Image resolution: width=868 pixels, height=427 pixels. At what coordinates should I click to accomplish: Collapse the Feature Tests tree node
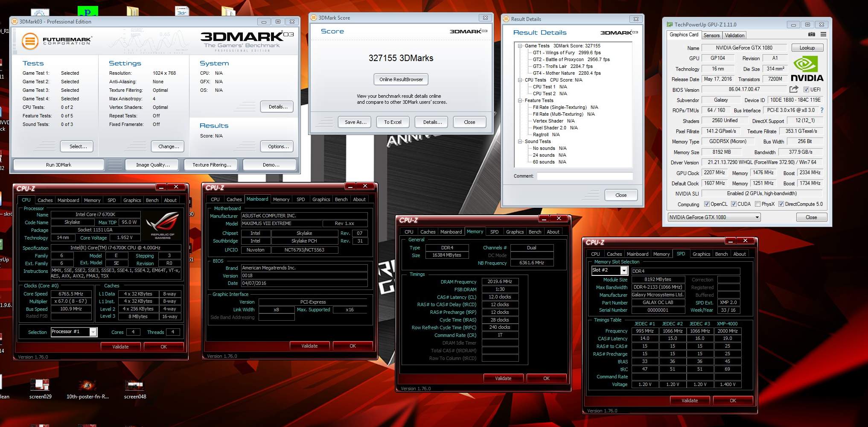(x=520, y=100)
